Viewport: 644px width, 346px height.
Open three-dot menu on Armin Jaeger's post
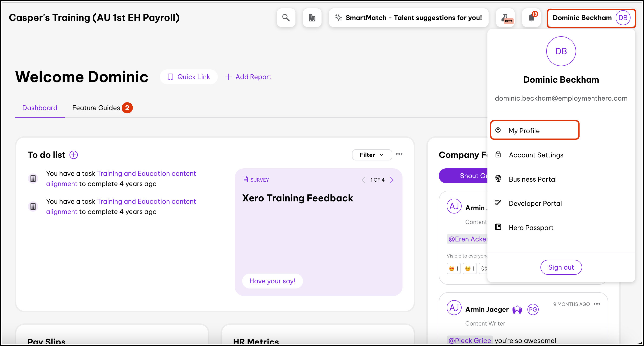pos(597,304)
